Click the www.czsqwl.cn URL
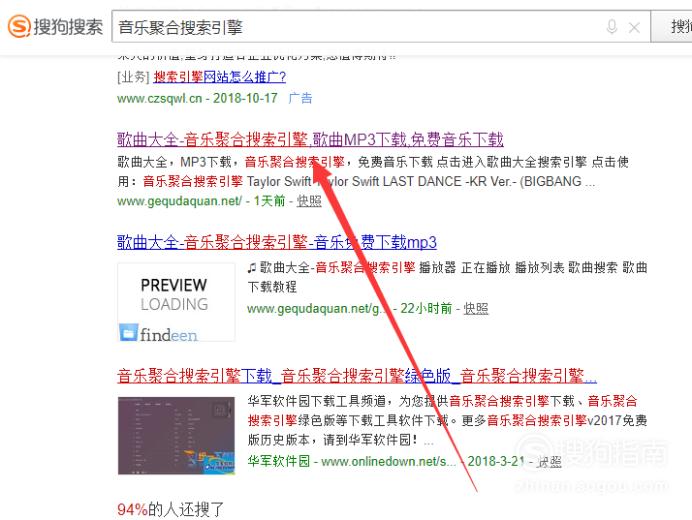 (159, 98)
